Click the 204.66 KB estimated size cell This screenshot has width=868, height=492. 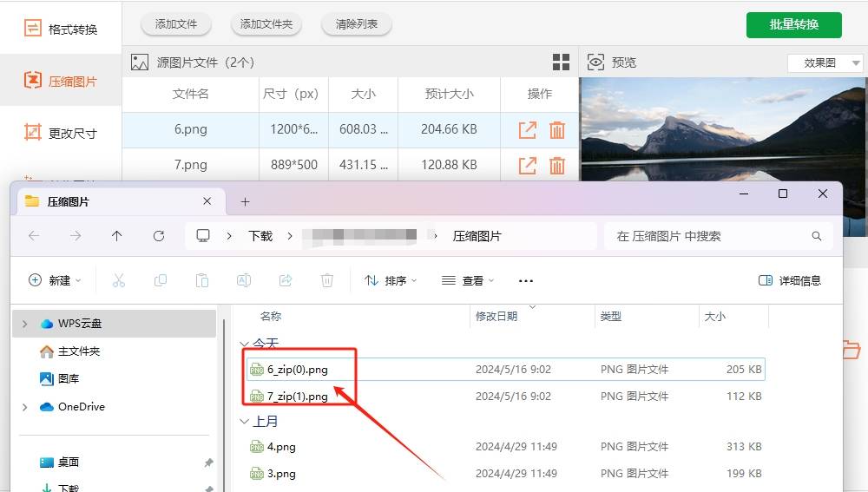tap(449, 129)
